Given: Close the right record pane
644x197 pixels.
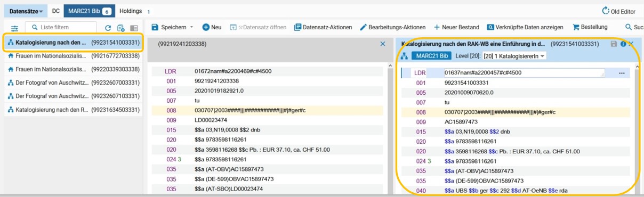Looking at the screenshot, I should (x=631, y=44).
